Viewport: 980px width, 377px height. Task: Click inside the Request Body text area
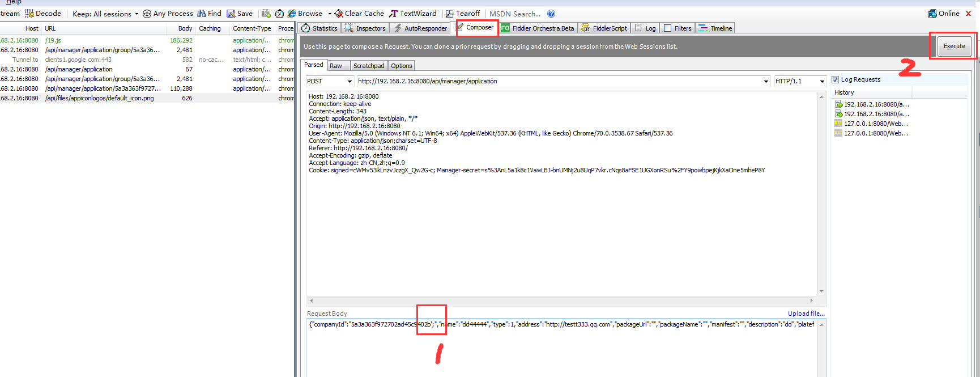[561, 348]
